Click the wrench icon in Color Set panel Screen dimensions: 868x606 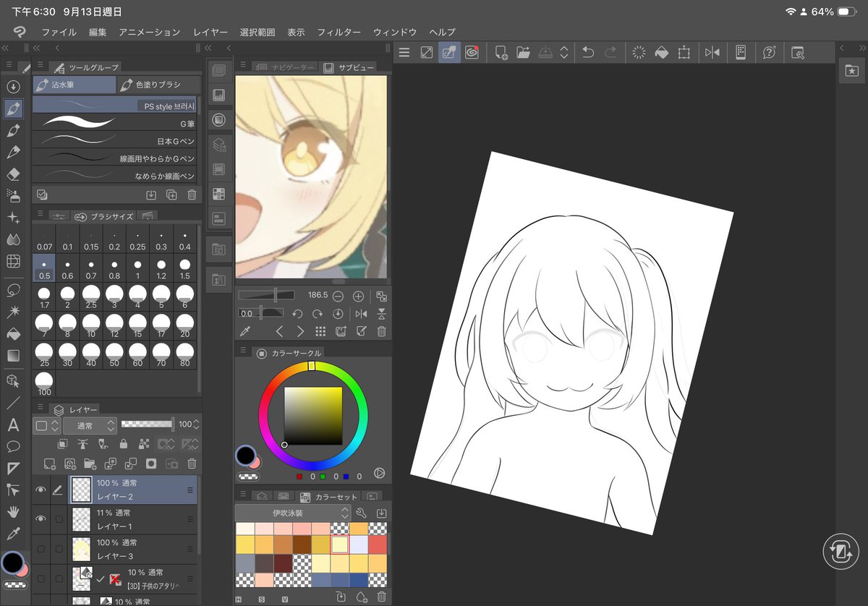(x=362, y=513)
